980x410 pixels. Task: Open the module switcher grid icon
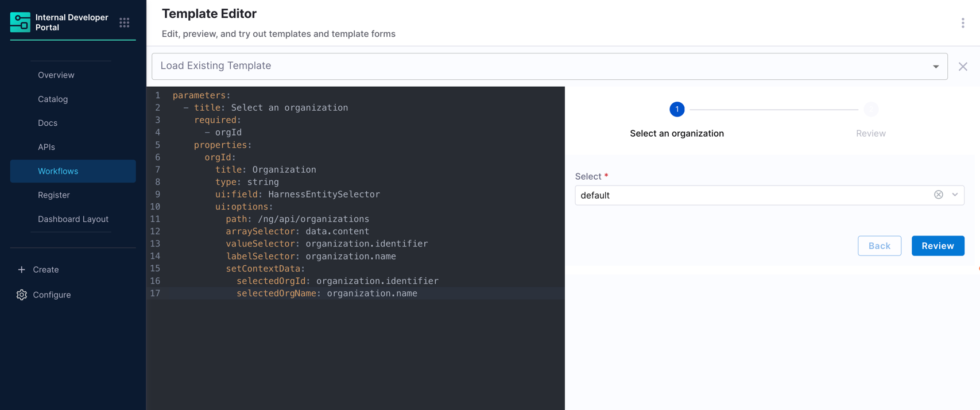[x=125, y=22]
